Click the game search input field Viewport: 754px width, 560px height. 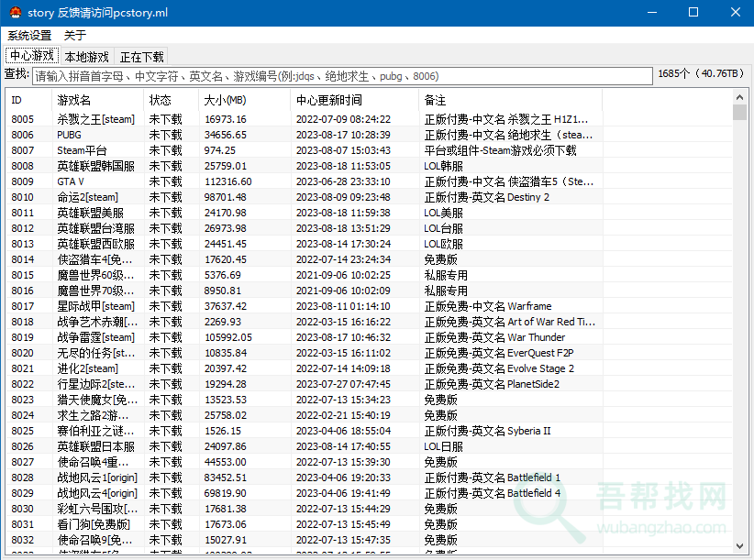pos(341,76)
